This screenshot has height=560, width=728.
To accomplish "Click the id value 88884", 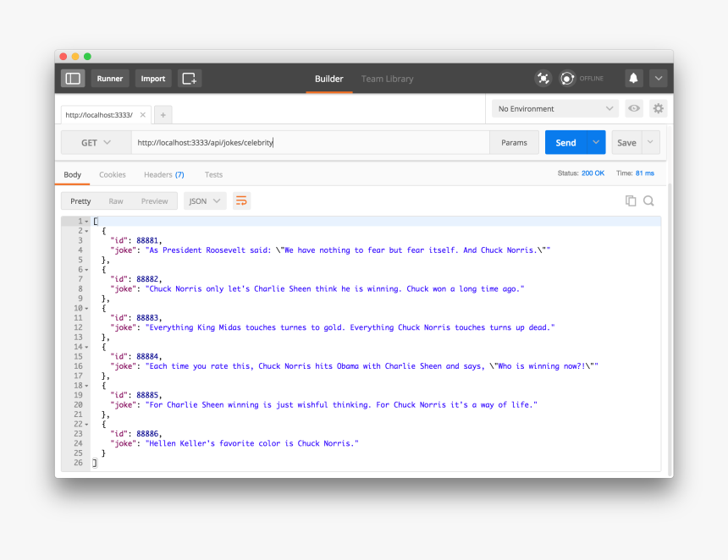I will (x=147, y=356).
